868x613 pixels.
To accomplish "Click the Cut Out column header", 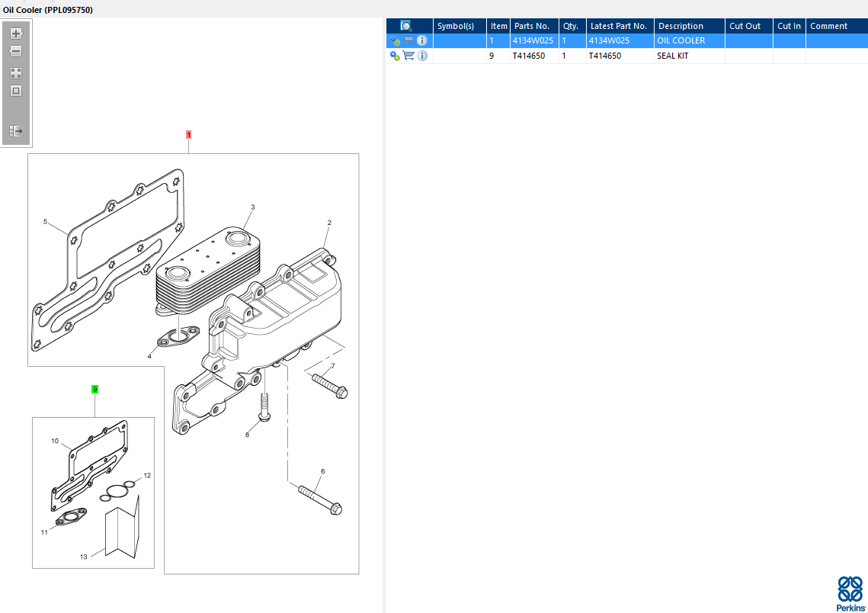I will point(748,26).
